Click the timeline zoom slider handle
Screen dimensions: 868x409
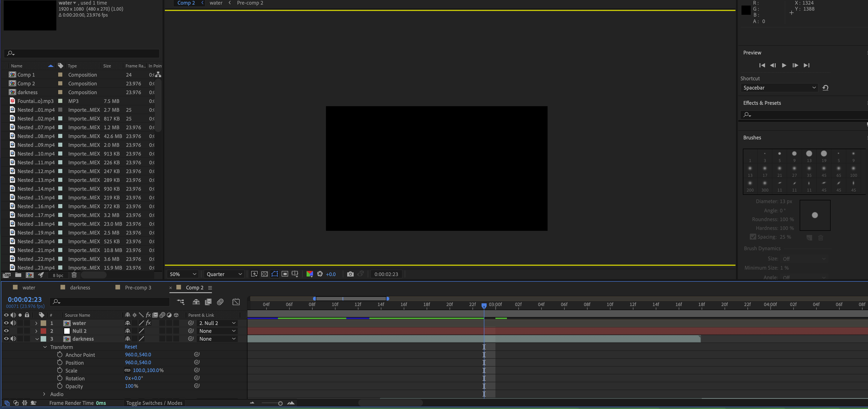280,403
